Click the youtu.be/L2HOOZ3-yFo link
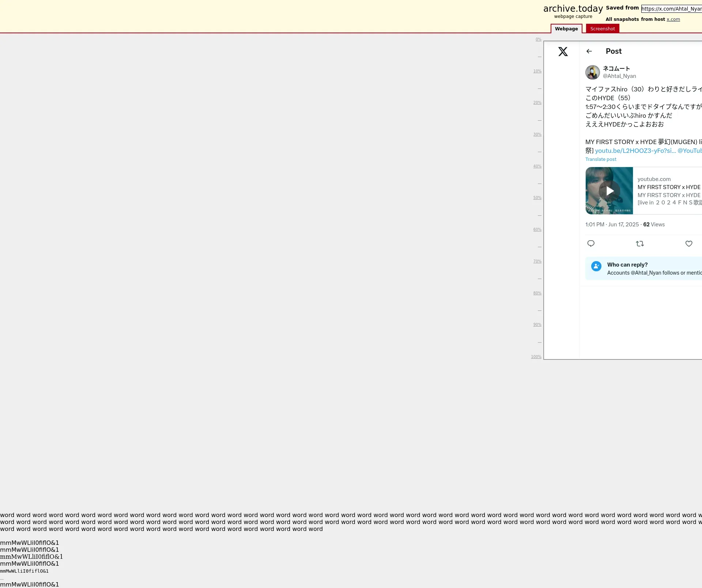The width and height of the screenshot is (702, 588). tap(635, 151)
